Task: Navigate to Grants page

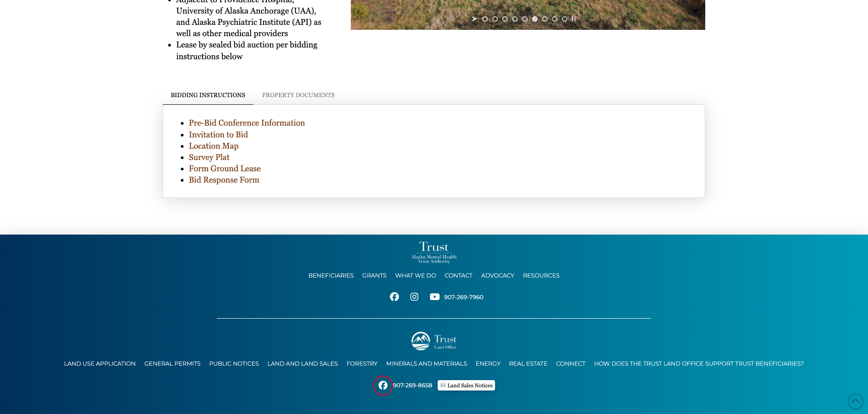Action: [x=374, y=275]
